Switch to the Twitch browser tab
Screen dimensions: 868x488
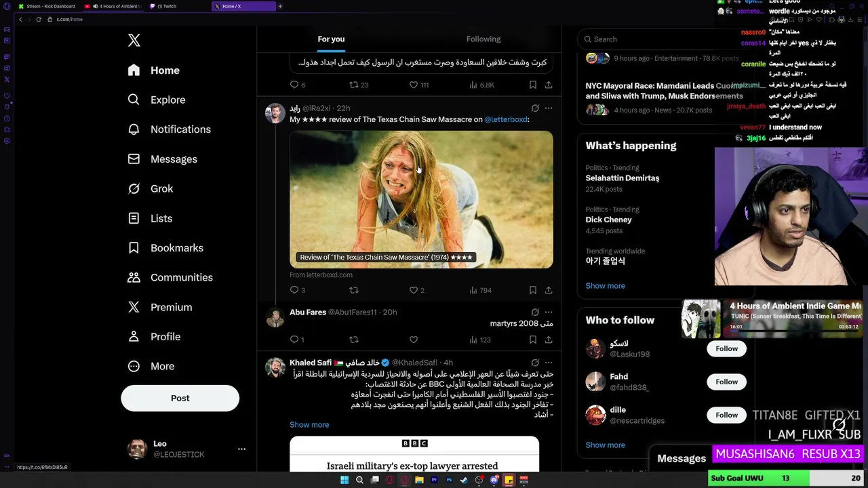click(x=178, y=6)
